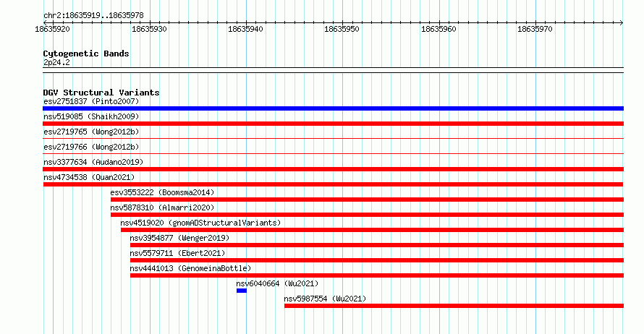
Task: Click the red bar under esv3553222
Action: 367,200
